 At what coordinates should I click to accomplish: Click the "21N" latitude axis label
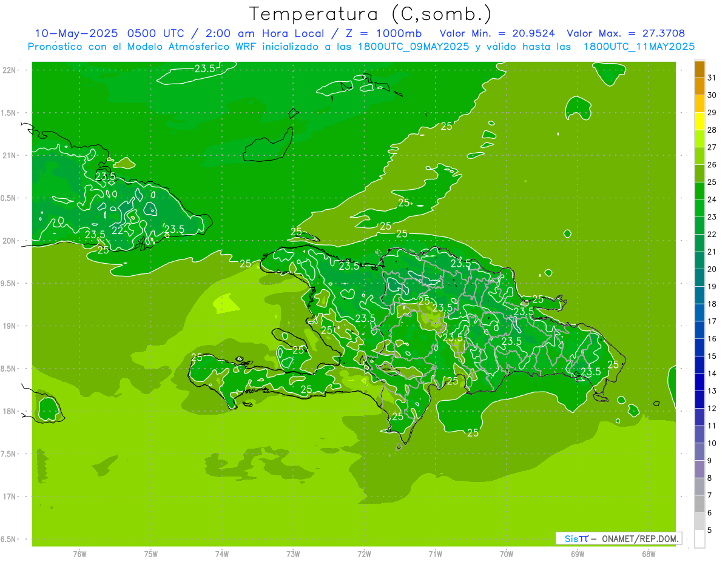9,155
